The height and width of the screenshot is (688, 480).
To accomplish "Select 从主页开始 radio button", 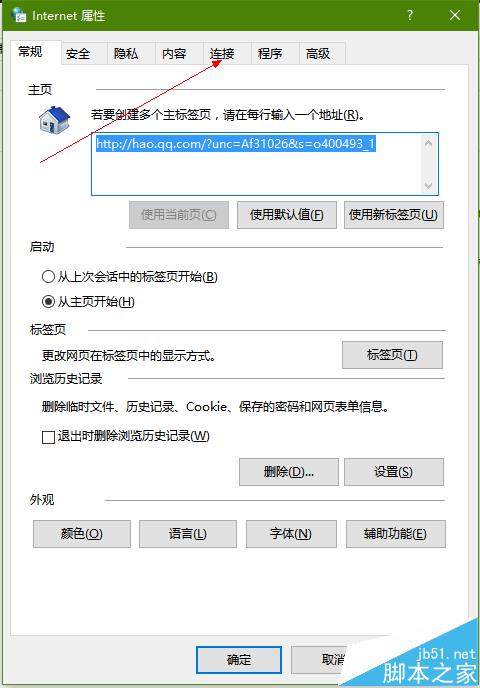I will [48, 301].
